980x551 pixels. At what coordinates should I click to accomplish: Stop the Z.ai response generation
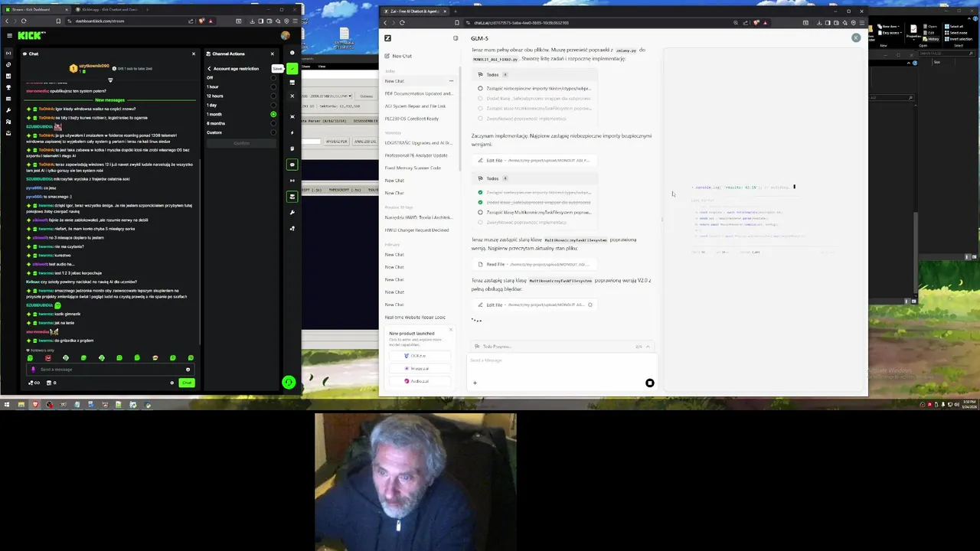649,383
